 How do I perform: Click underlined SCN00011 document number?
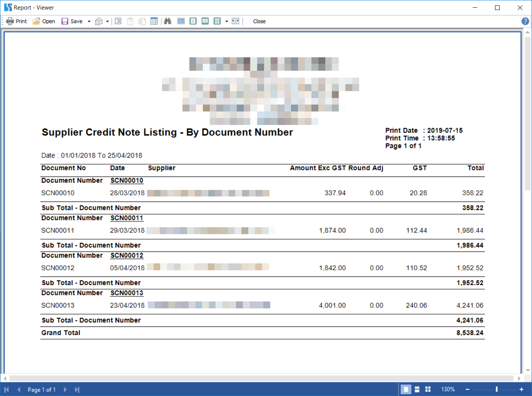(x=127, y=218)
